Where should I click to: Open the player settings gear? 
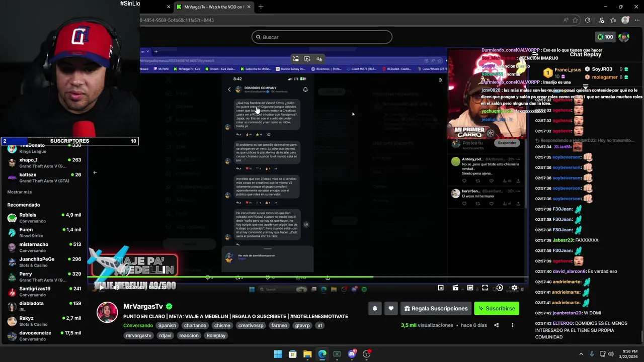[x=514, y=288]
